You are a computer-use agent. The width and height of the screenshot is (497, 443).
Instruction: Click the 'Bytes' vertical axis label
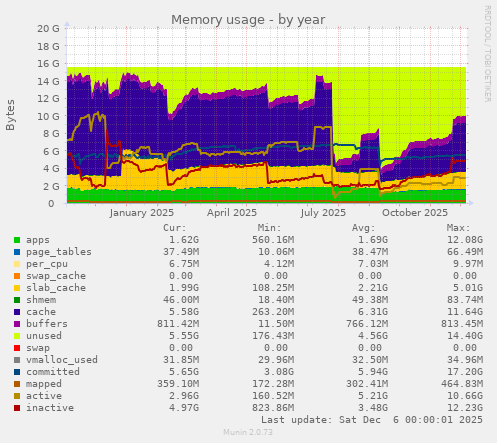[x=10, y=115]
